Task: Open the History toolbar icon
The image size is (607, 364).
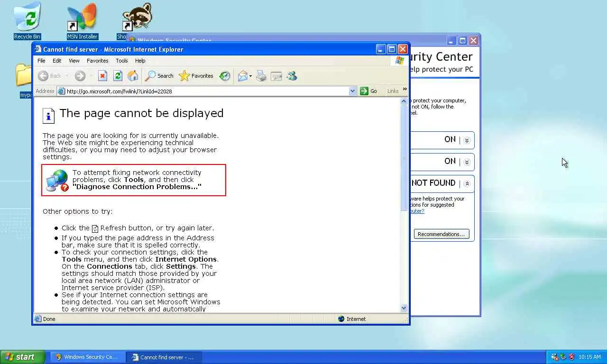Action: [225, 76]
